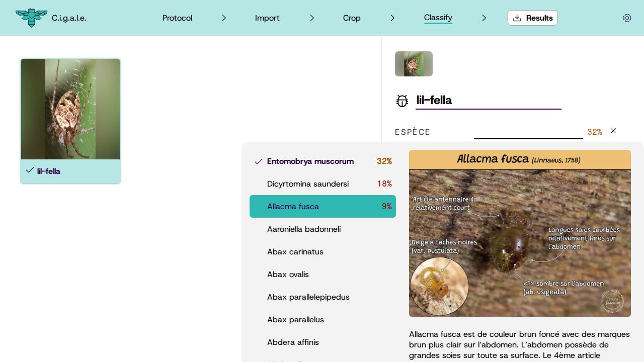Click the chevron arrow after Import
The width and height of the screenshot is (644, 362).
click(312, 18)
